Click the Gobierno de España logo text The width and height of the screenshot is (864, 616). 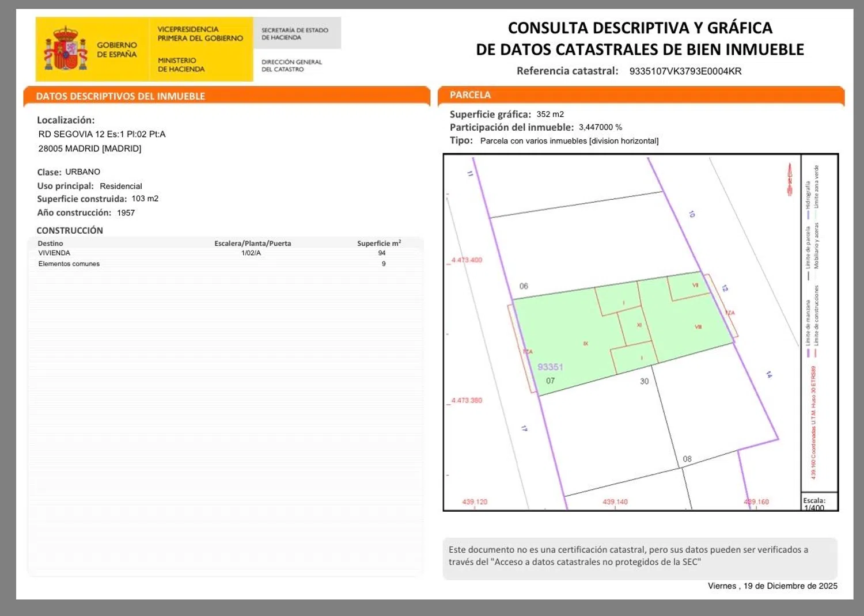(x=116, y=50)
